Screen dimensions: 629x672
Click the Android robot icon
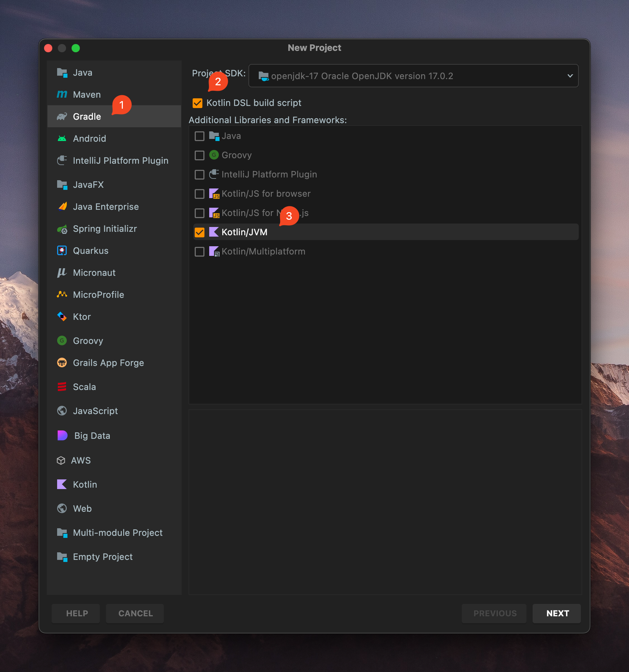tap(62, 139)
